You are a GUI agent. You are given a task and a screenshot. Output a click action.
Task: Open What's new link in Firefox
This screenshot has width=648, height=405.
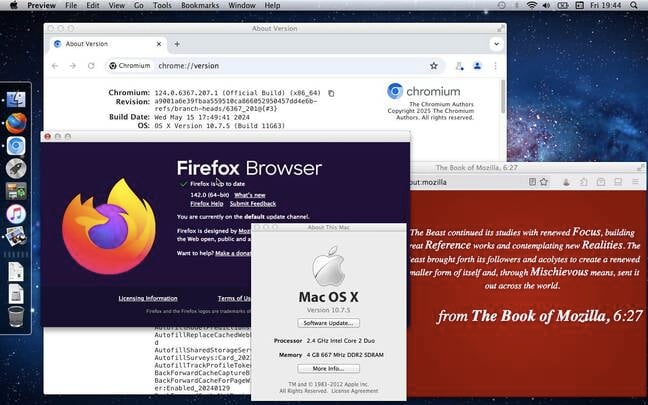(250, 195)
